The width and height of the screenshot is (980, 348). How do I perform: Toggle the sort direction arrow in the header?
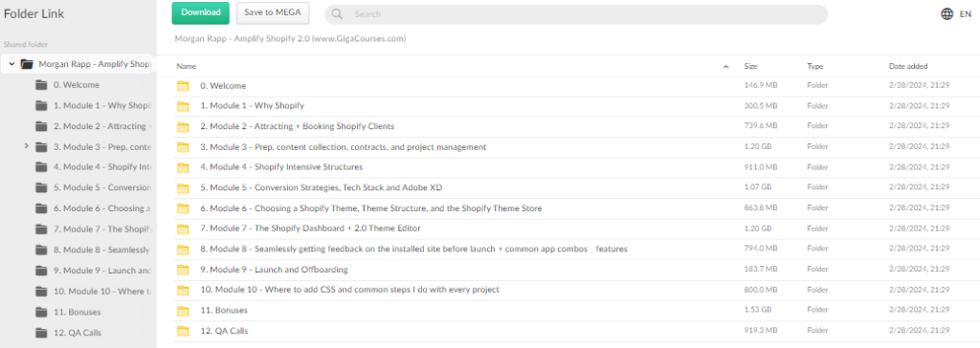click(725, 66)
